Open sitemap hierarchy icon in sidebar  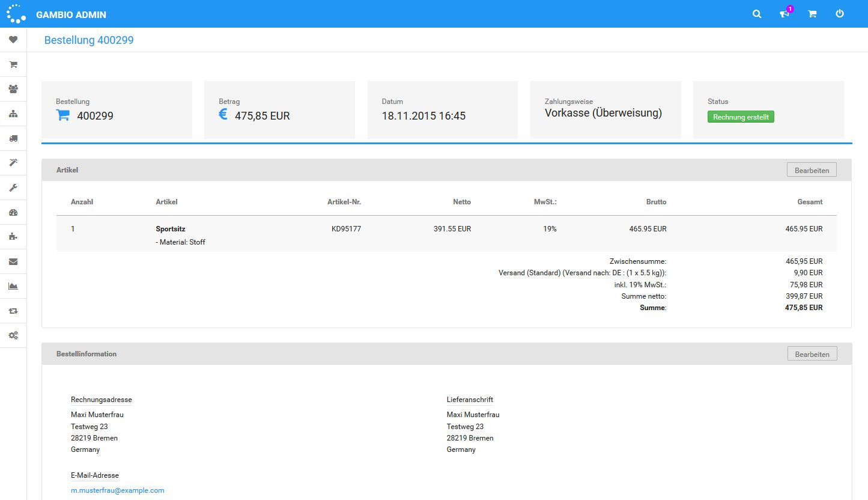pos(13,114)
